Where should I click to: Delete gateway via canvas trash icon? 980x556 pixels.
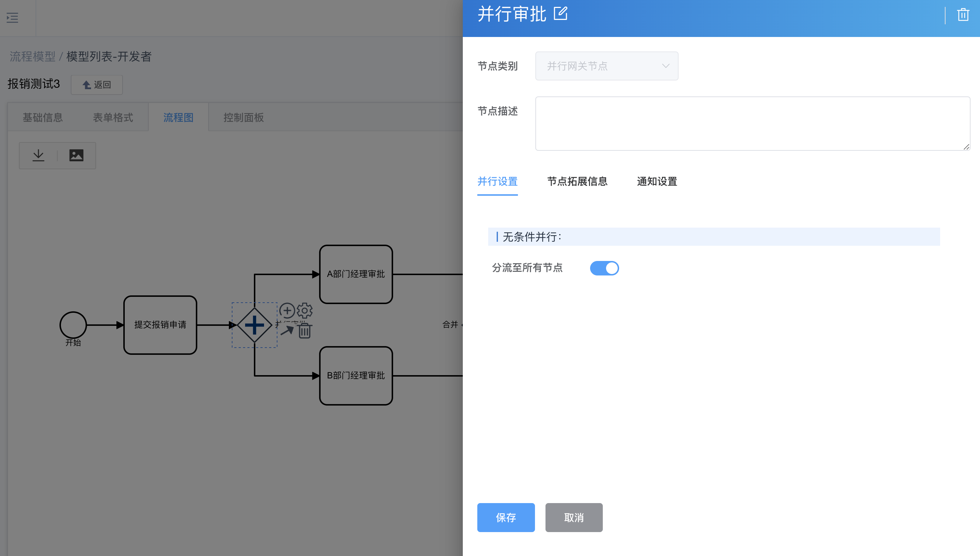click(x=305, y=331)
